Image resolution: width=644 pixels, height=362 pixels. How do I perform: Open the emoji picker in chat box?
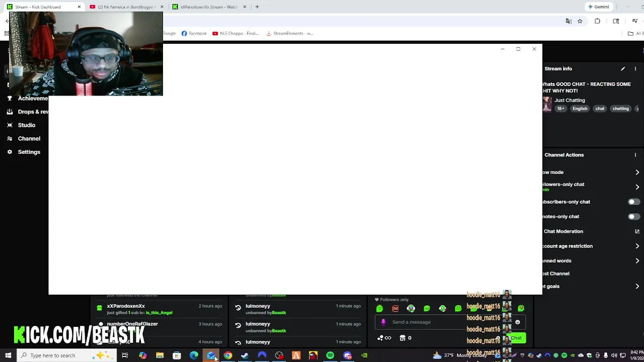click(x=517, y=322)
